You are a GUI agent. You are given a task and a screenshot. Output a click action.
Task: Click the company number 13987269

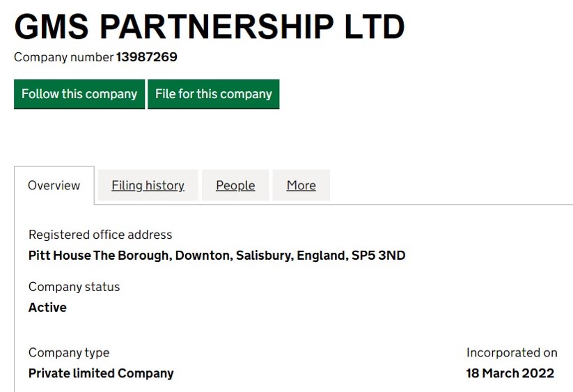pos(147,57)
